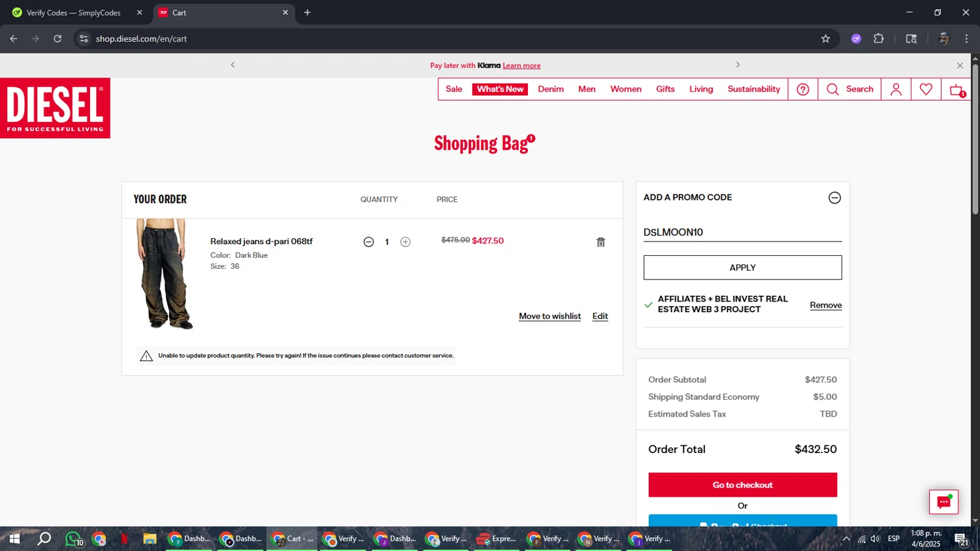Decrease quantity with minus button
The height and width of the screenshot is (551, 980).
368,242
